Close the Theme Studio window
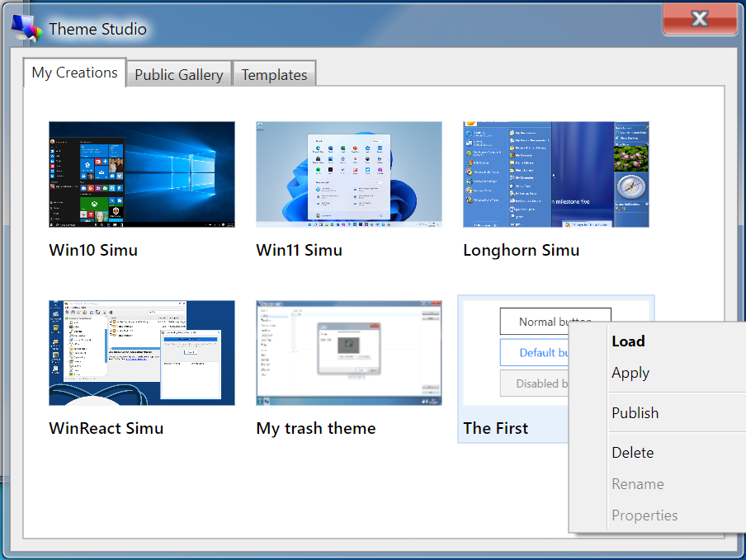 click(699, 19)
